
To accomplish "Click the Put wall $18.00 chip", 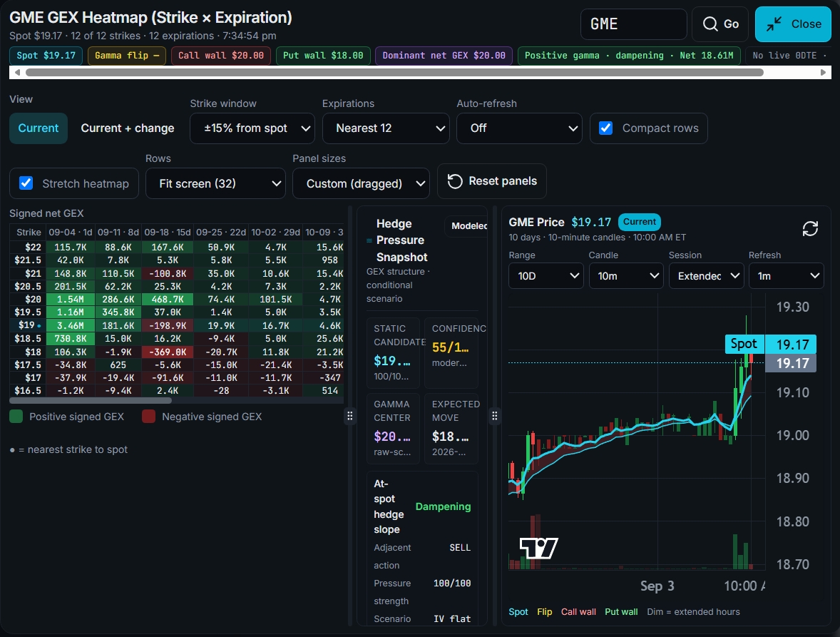I will pyautogui.click(x=323, y=56).
